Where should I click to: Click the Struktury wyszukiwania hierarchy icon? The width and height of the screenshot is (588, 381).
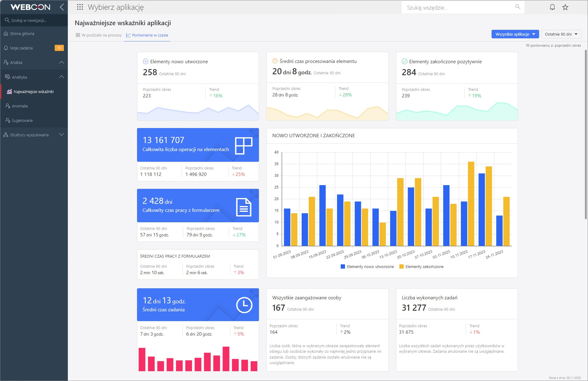[x=6, y=135]
